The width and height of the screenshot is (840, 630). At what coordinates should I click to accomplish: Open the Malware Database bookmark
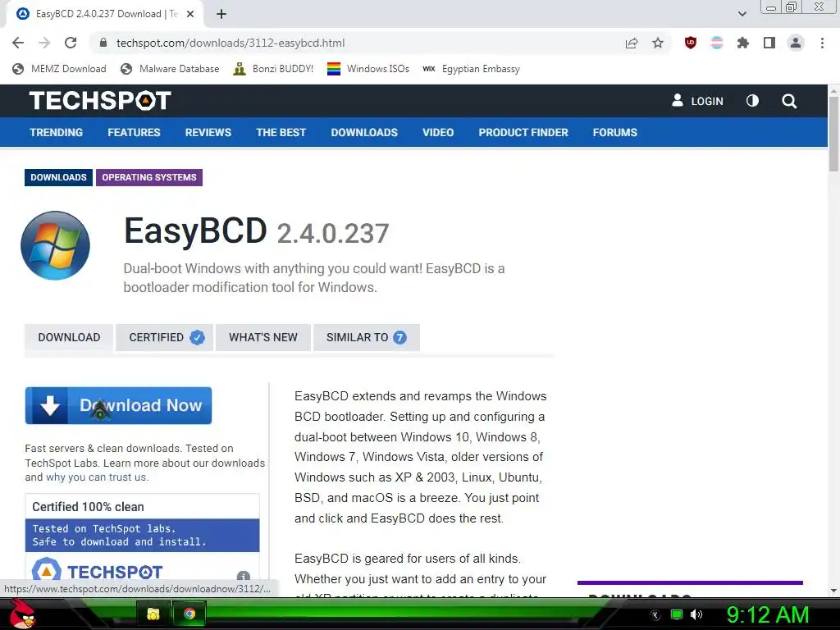point(170,69)
